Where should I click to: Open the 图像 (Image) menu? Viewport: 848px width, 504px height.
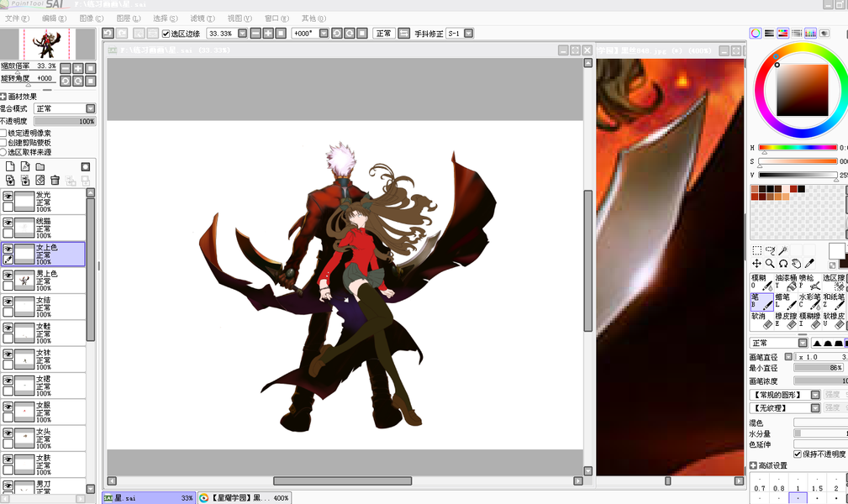coord(91,18)
